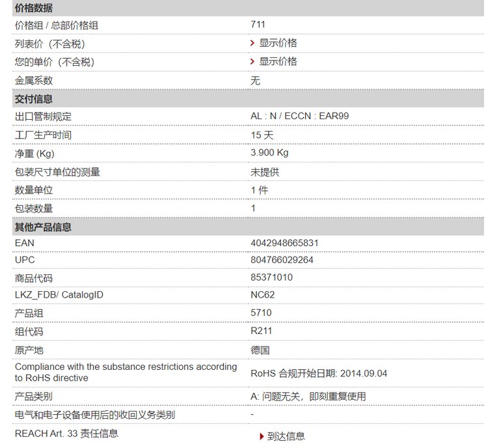The image size is (488, 448).
Task: Show the price in the 您的单价 (不含税) row
Action: (278, 61)
